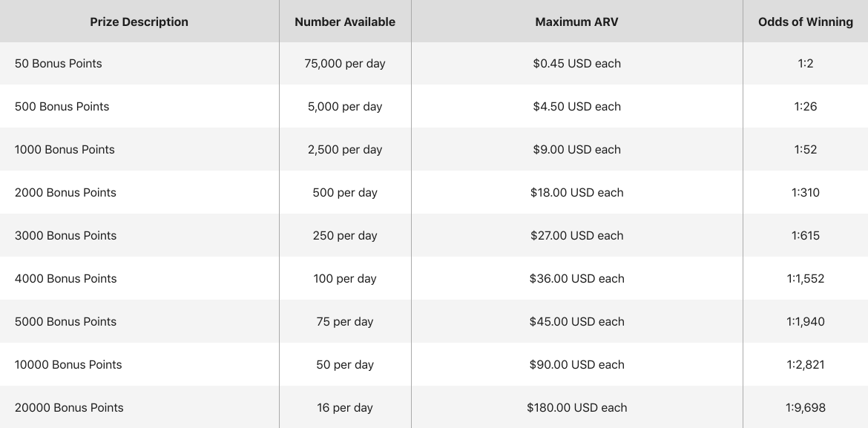
Task: Click the $4.50 USD each value
Action: click(x=577, y=106)
